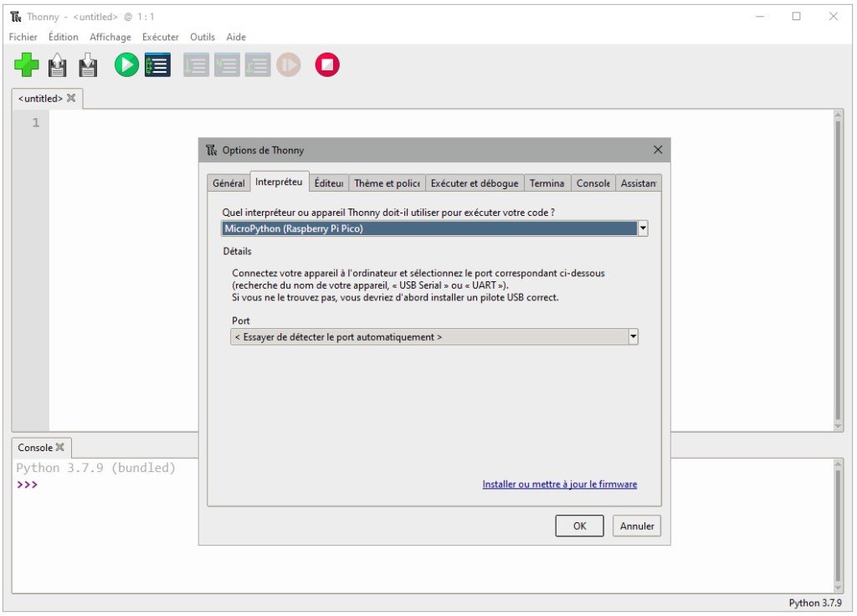Save the script via the floppy disk icon
This screenshot has height=616, width=857.
pos(87,64)
